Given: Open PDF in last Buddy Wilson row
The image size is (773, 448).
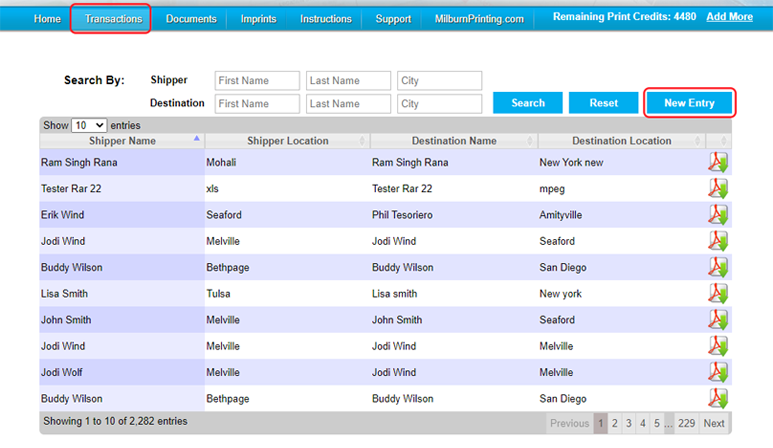Looking at the screenshot, I should (x=717, y=398).
